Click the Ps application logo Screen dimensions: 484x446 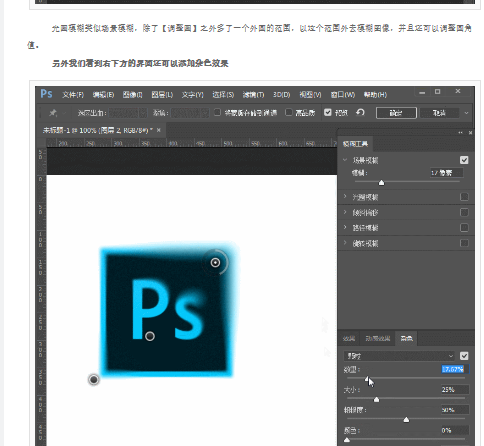coord(46,94)
